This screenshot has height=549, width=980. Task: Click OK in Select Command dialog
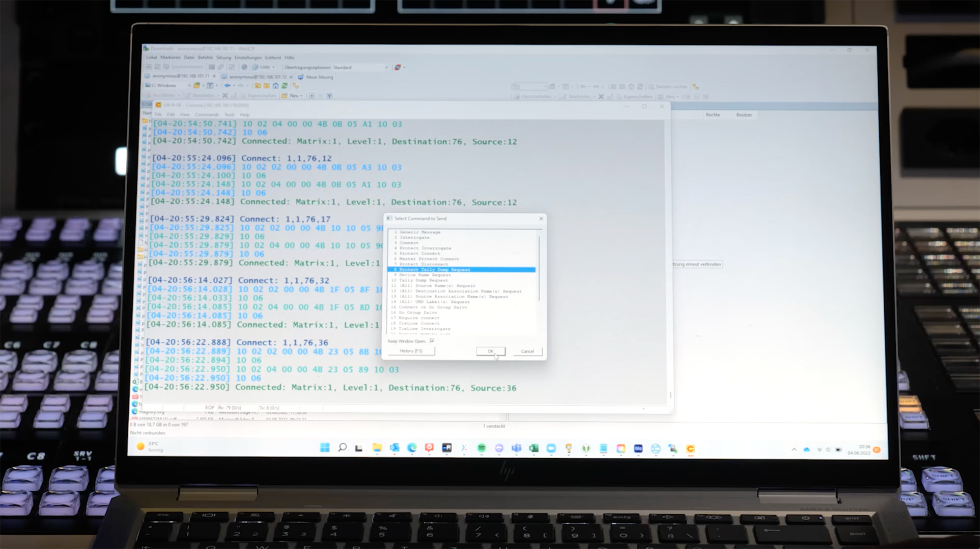click(x=490, y=351)
